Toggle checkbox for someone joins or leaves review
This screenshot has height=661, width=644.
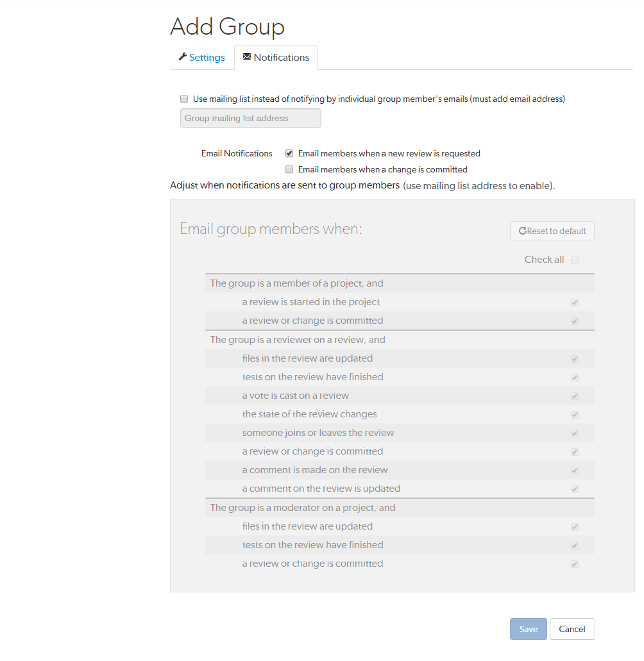coord(574,433)
